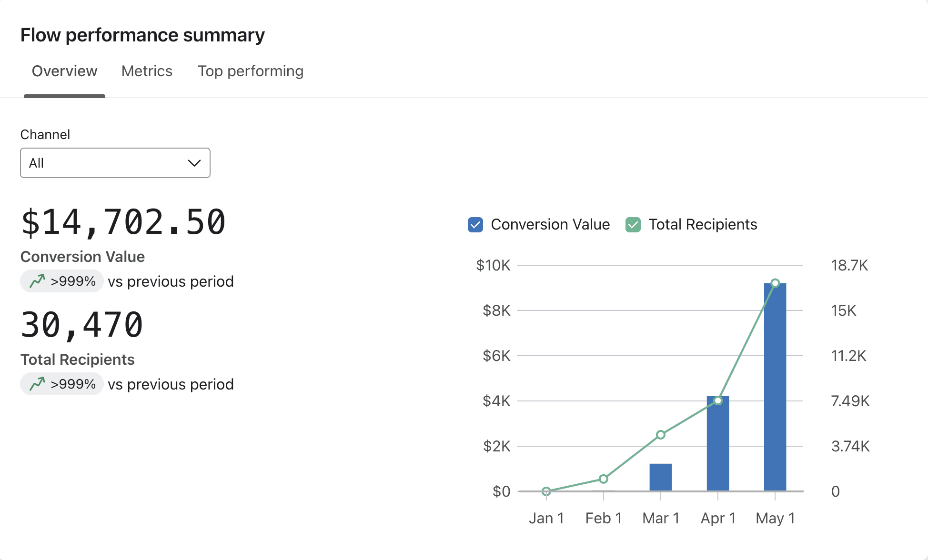Image resolution: width=928 pixels, height=560 pixels.
Task: Click the Channel dropdown chevron arrow
Action: [x=194, y=163]
